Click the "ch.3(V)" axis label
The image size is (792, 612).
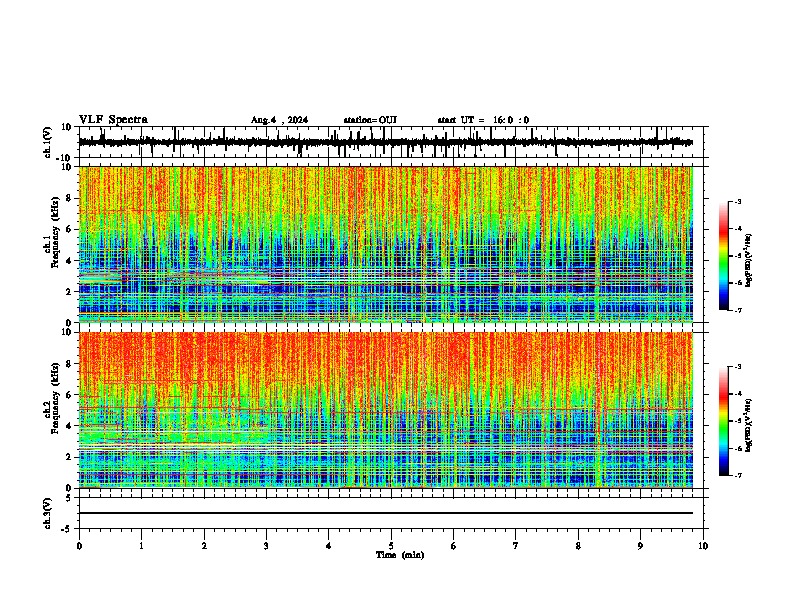pyautogui.click(x=48, y=514)
